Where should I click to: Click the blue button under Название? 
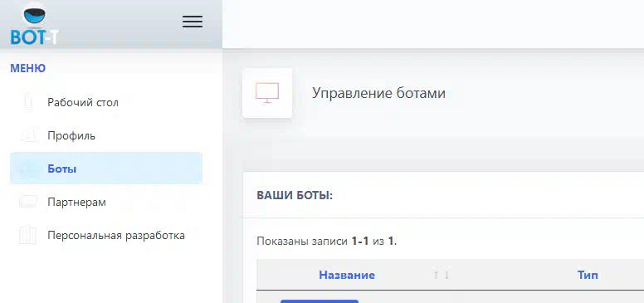[320, 301]
